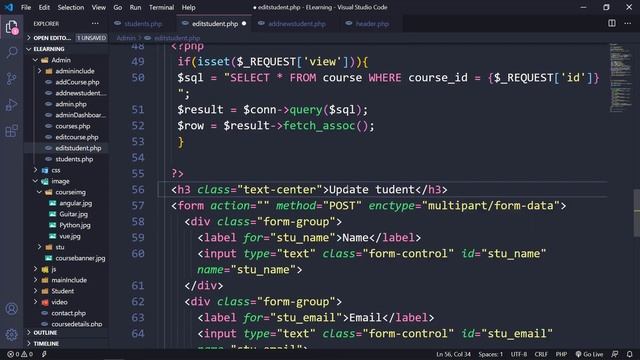Open the Source Control view icon
Screen dimensions: 640x360
pos(11,78)
